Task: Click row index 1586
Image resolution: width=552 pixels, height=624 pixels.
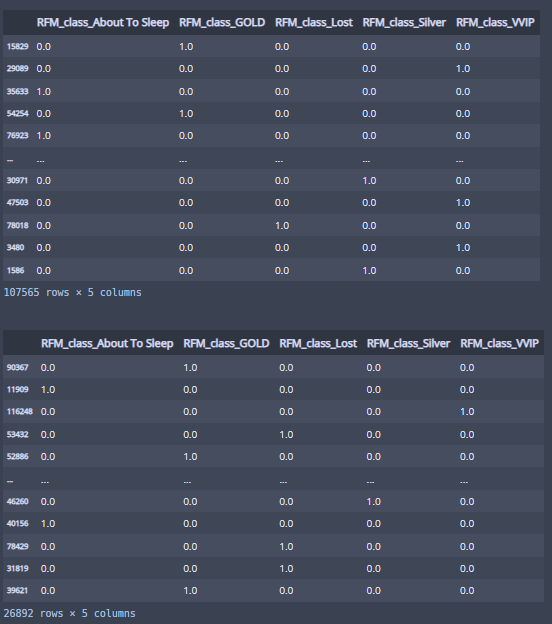Action: [x=16, y=271]
